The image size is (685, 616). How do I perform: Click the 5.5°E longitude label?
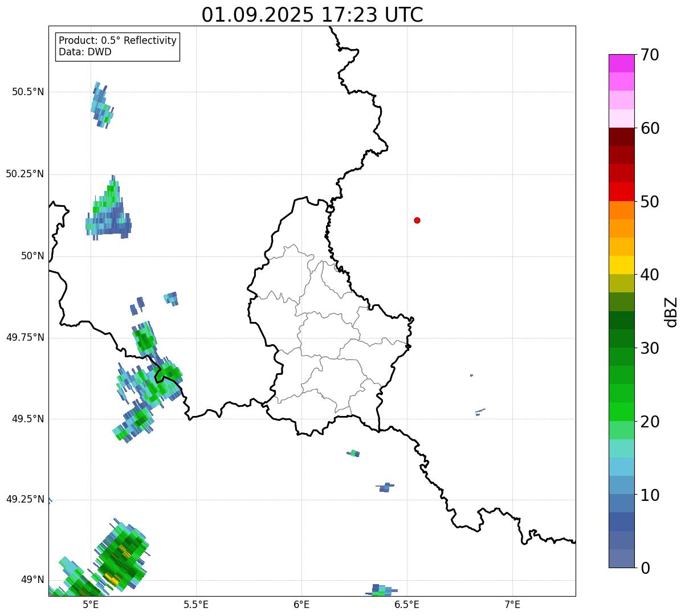196,604
